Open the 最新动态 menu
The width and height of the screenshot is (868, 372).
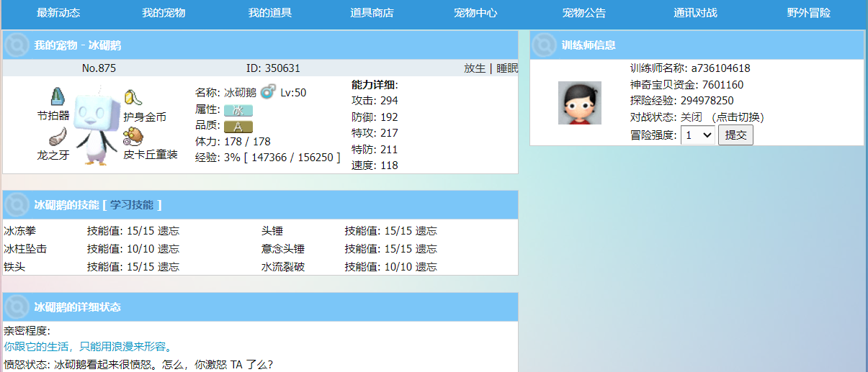click(x=58, y=13)
